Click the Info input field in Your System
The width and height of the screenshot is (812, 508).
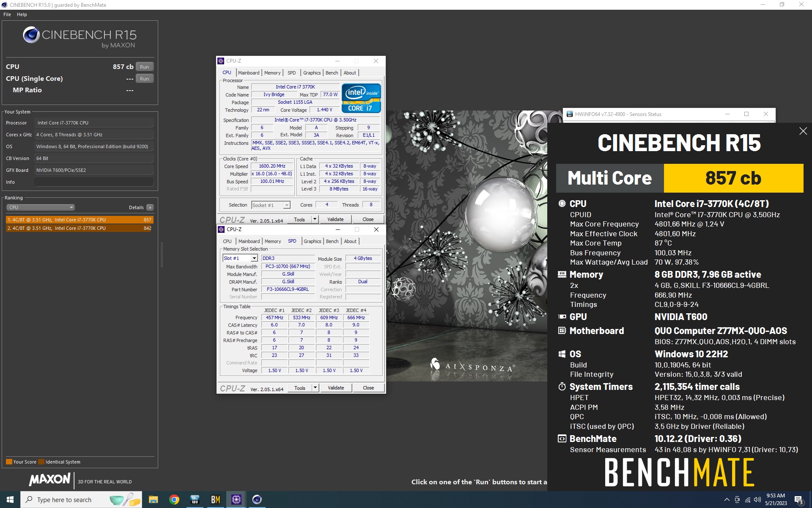[x=93, y=182]
